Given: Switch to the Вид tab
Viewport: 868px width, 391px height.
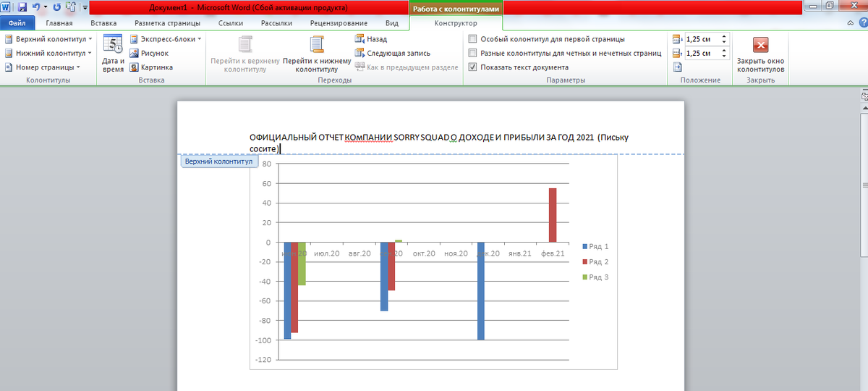Looking at the screenshot, I should (x=392, y=23).
